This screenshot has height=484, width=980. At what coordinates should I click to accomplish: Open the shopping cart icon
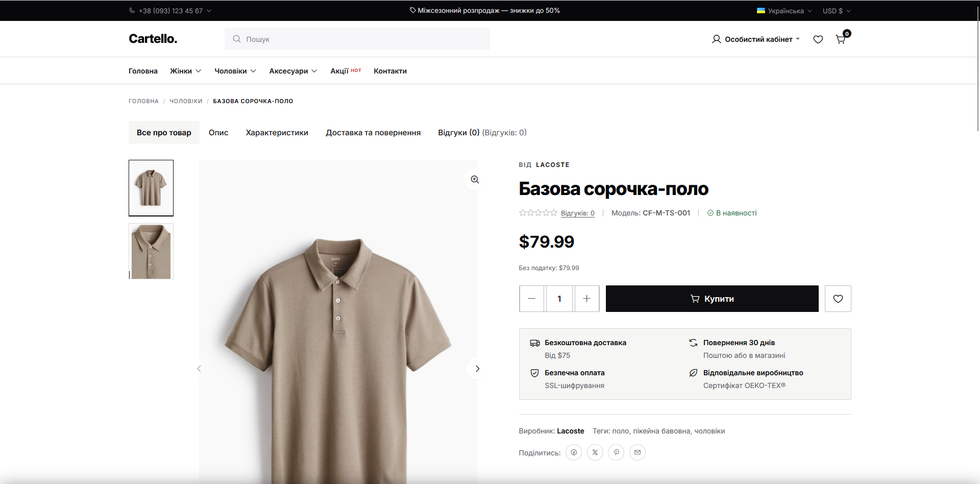[x=841, y=39]
